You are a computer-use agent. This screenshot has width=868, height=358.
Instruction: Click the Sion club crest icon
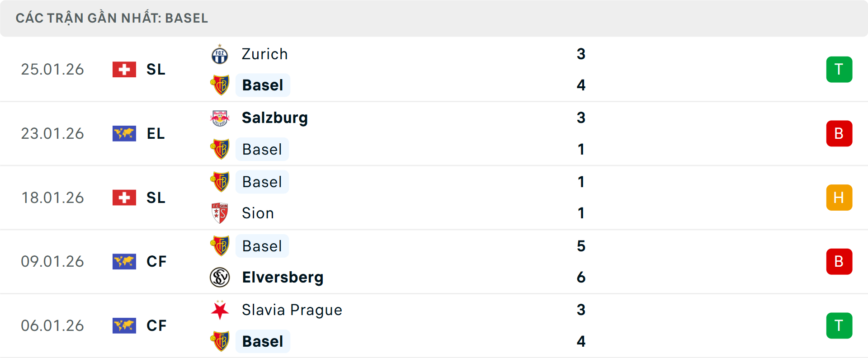220,213
